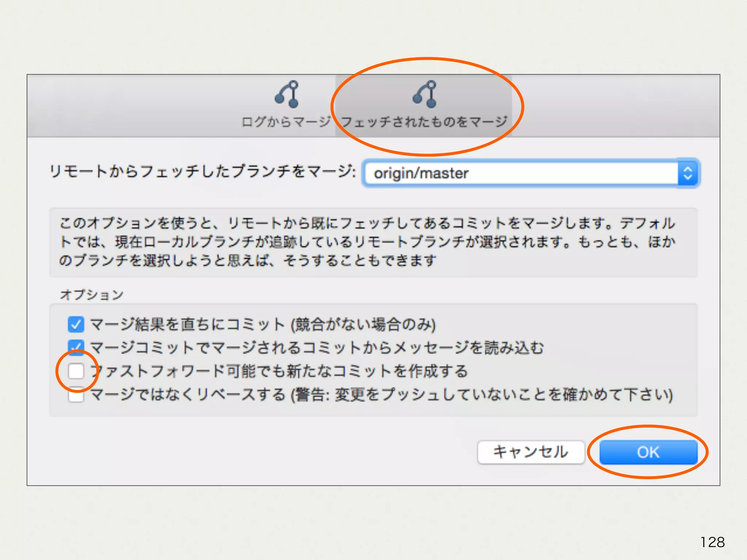Click the リモートからフェッチしたブランチをマージ field label

point(202,171)
